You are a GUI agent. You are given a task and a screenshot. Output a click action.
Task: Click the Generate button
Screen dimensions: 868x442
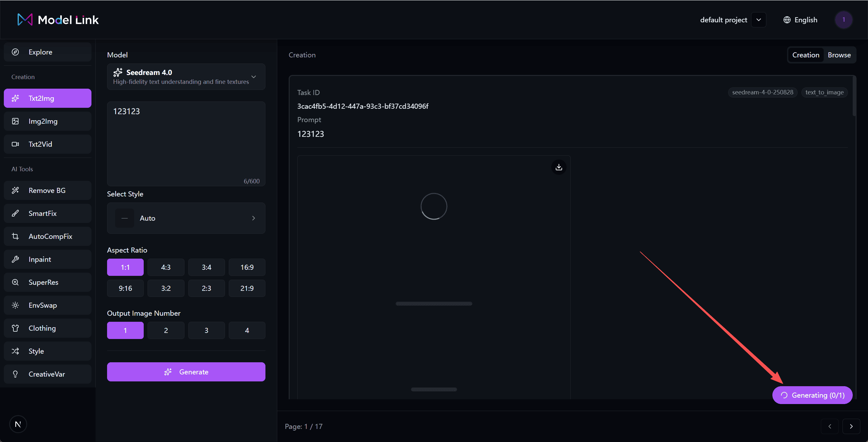(x=186, y=372)
